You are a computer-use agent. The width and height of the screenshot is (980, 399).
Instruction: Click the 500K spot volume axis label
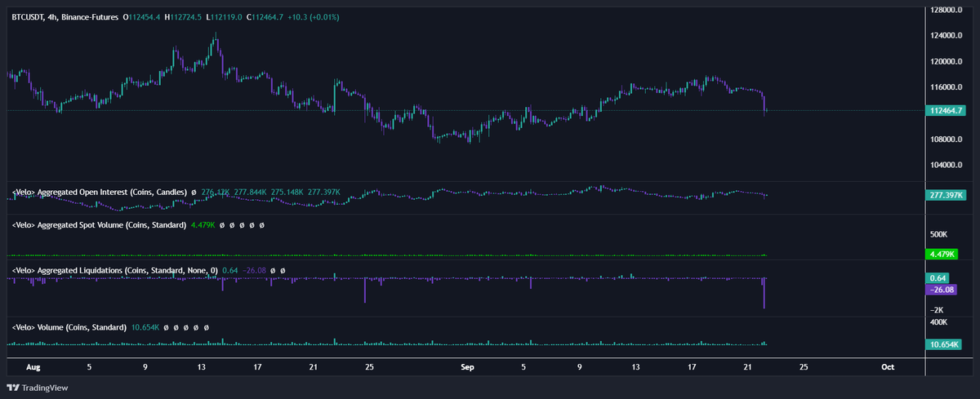pyautogui.click(x=938, y=234)
